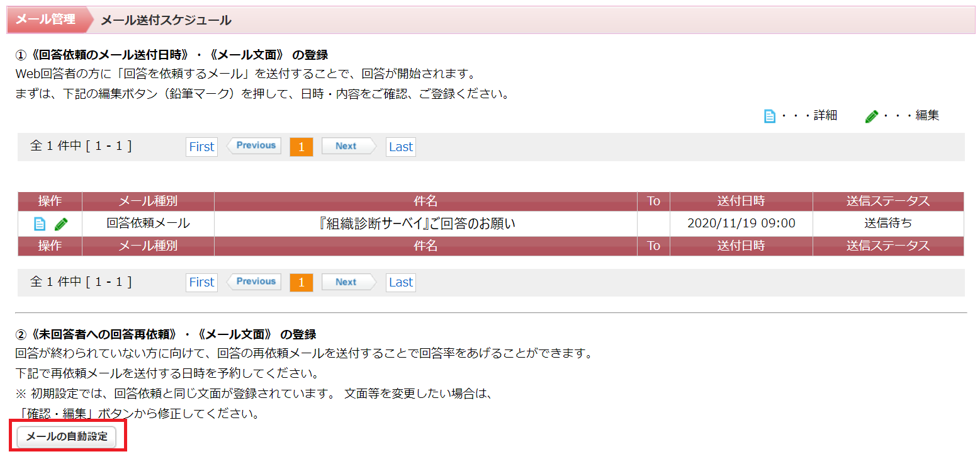Click the blue document icon in the 詳細 legend
The width and height of the screenshot is (980, 454).
[769, 116]
